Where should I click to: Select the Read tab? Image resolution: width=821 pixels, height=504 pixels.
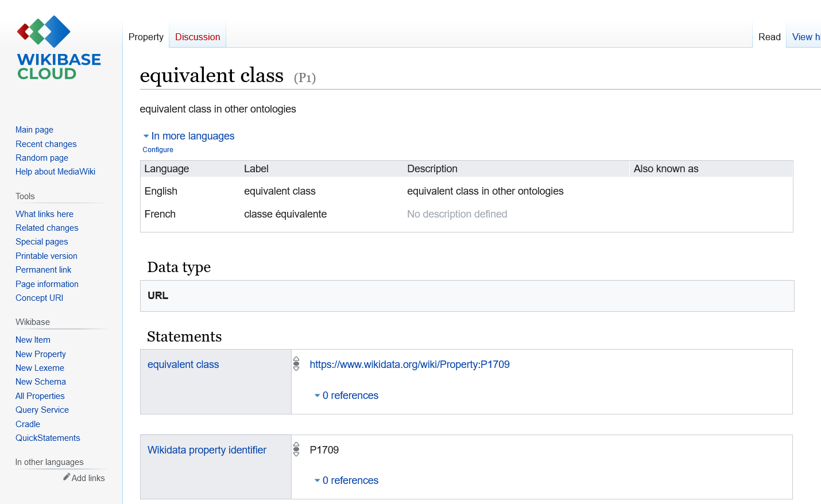point(769,37)
